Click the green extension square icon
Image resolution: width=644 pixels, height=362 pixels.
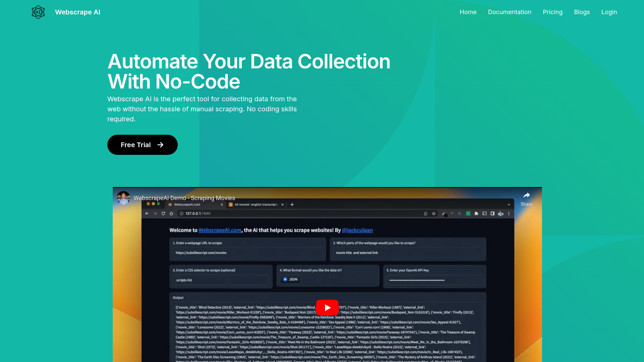pyautogui.click(x=468, y=214)
